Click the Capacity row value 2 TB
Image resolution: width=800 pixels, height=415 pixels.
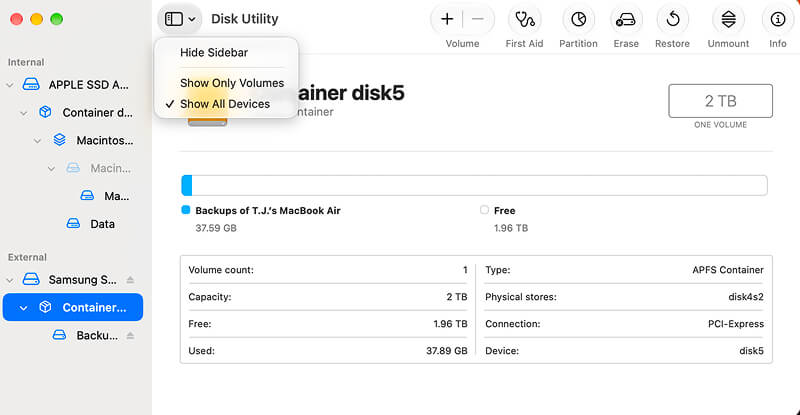[x=457, y=297]
